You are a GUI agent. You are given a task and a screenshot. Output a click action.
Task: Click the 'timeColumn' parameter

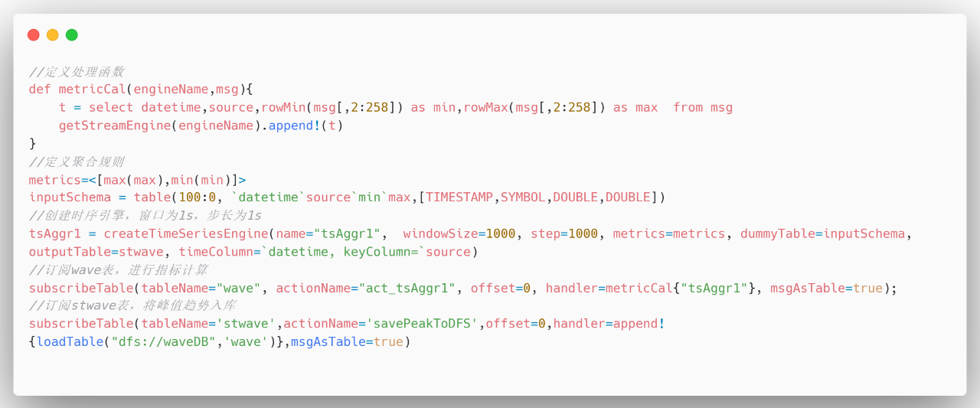[x=217, y=252]
